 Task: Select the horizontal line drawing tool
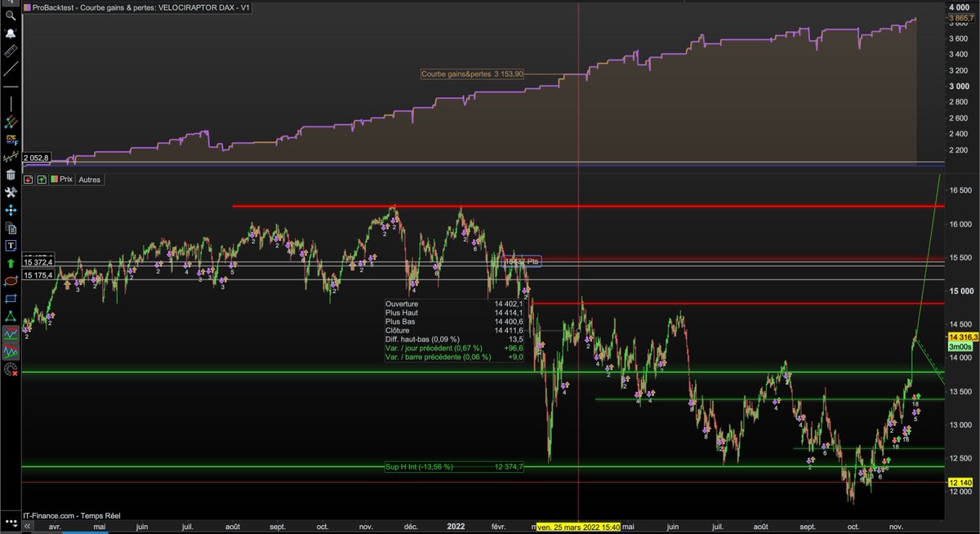point(11,87)
